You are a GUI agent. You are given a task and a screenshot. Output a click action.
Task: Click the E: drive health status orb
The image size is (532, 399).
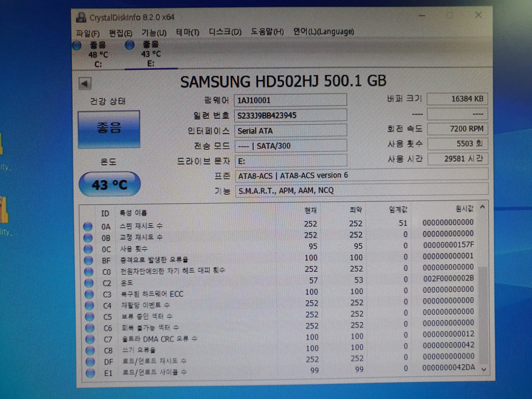(130, 45)
